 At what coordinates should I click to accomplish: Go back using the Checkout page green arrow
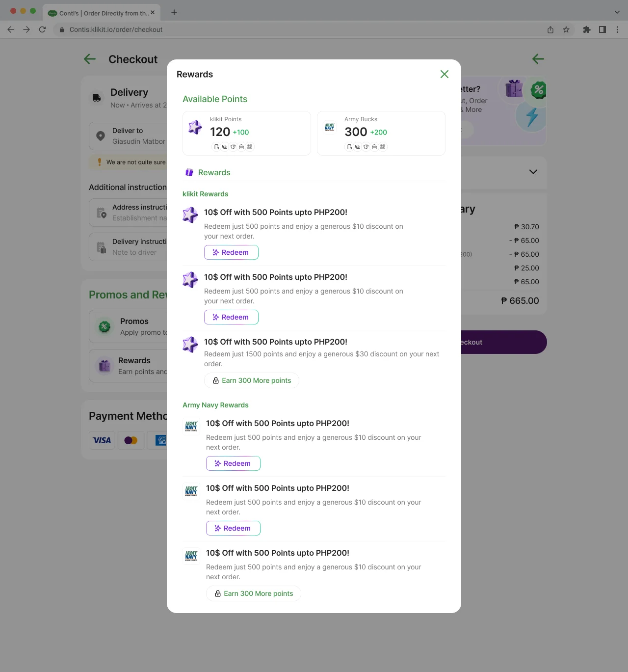(x=90, y=59)
